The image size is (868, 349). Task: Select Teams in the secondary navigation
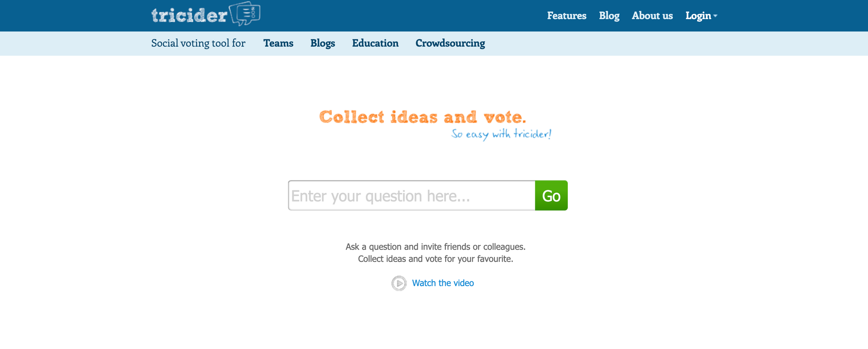point(278,43)
